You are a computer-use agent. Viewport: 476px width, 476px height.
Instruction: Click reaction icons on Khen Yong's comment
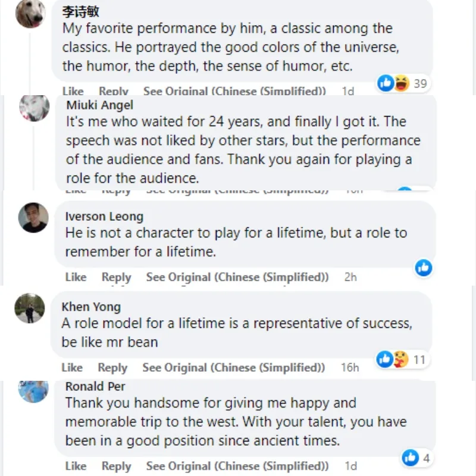pyautogui.click(x=393, y=359)
